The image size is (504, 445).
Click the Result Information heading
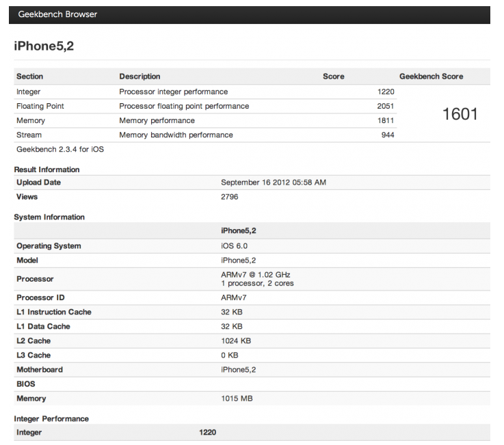[47, 170]
